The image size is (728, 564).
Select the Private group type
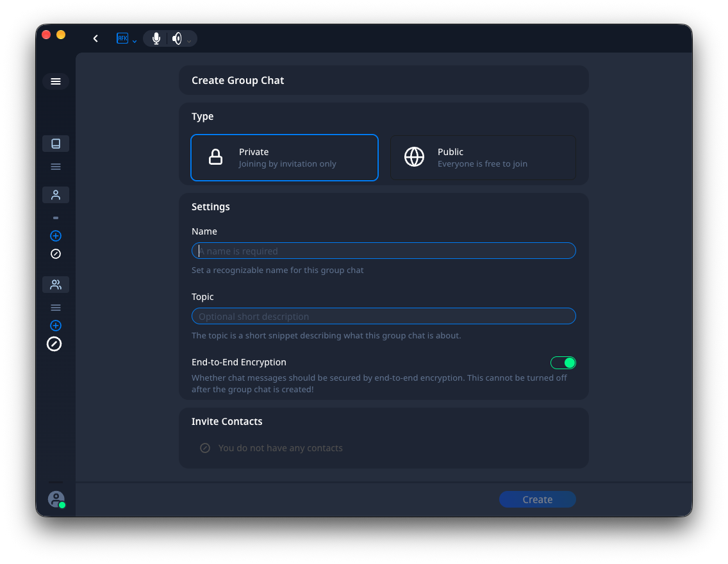[x=285, y=158]
